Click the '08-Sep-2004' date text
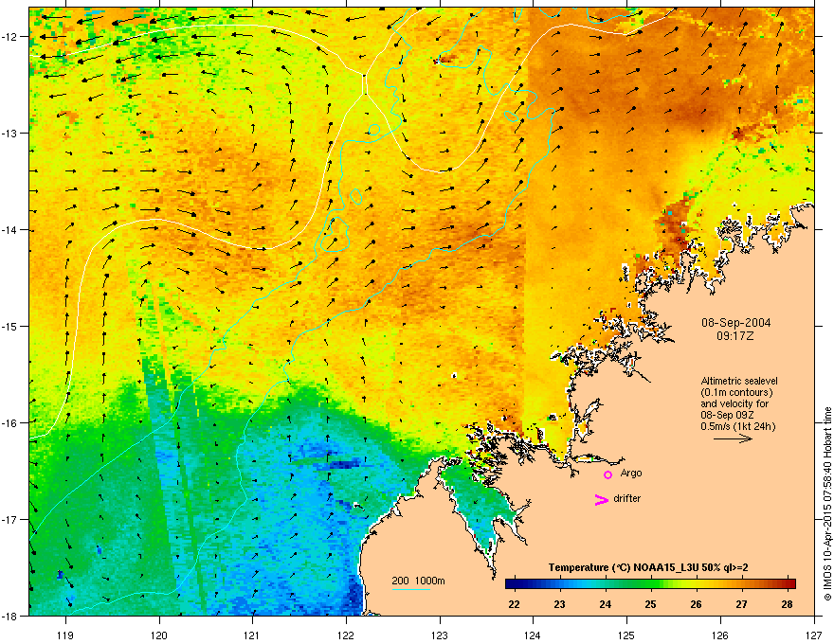The image size is (834, 644). pyautogui.click(x=735, y=323)
